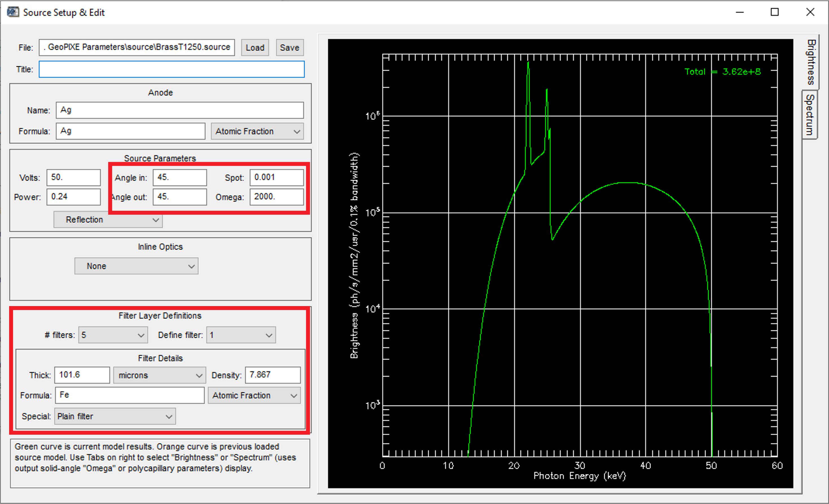This screenshot has height=504, width=829.
Task: Open the filter Atomic Fraction dropdown
Action: (254, 395)
